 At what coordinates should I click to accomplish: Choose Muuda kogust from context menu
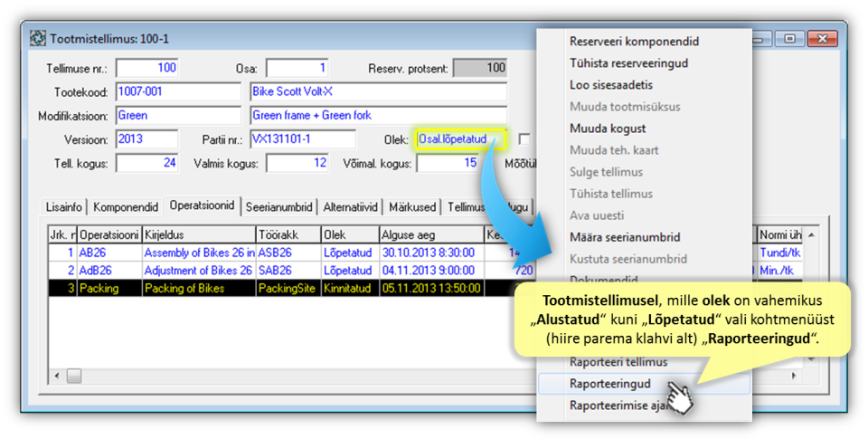(608, 129)
